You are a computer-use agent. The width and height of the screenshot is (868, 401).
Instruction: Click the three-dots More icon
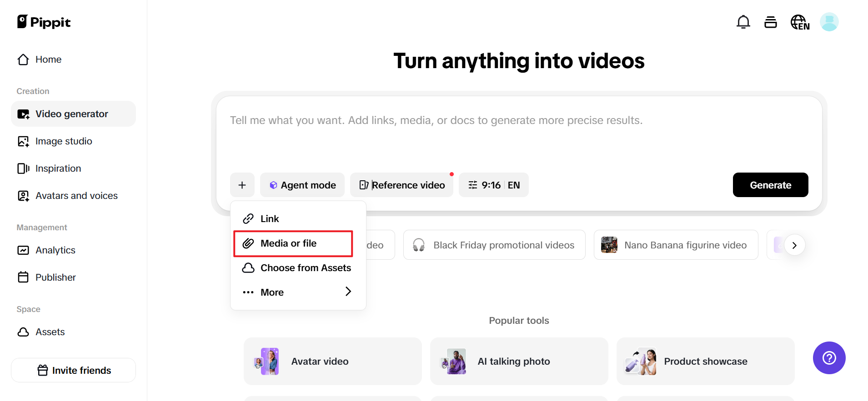248,292
